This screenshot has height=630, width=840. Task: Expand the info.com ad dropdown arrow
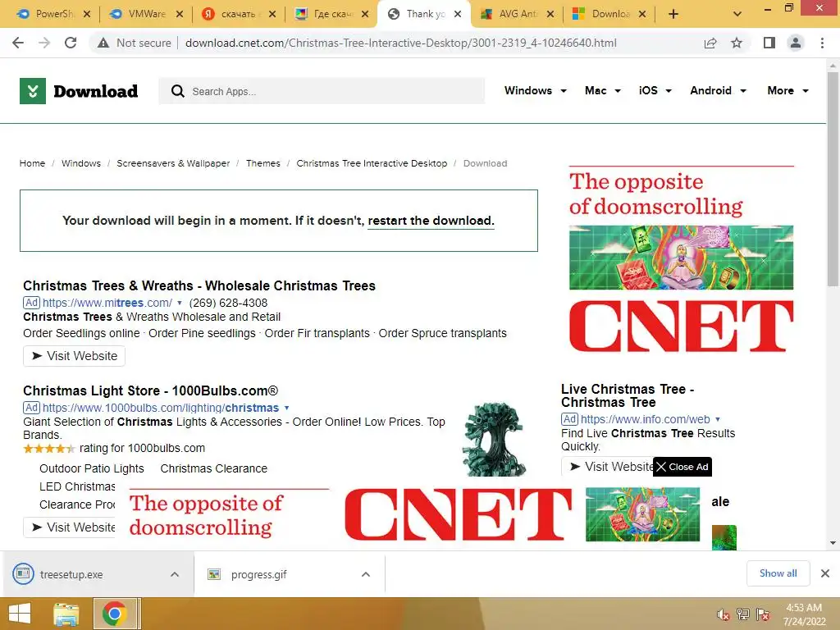pos(718,419)
